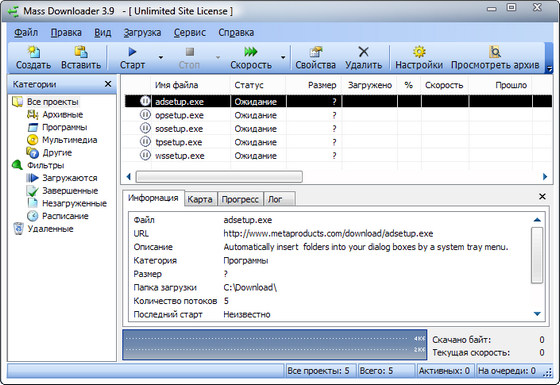Click the horizontal scrollbar of the file list

tap(219, 176)
